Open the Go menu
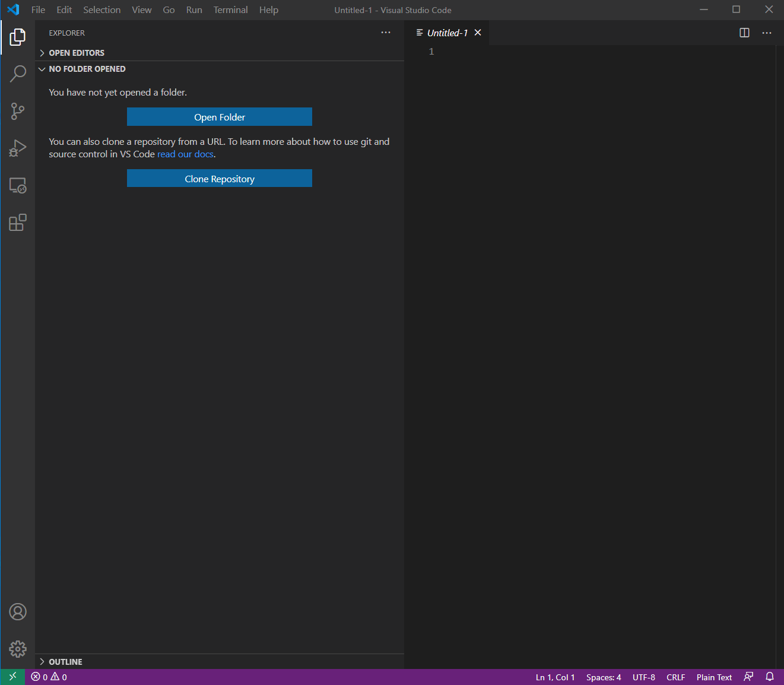The image size is (784, 685). [x=169, y=9]
